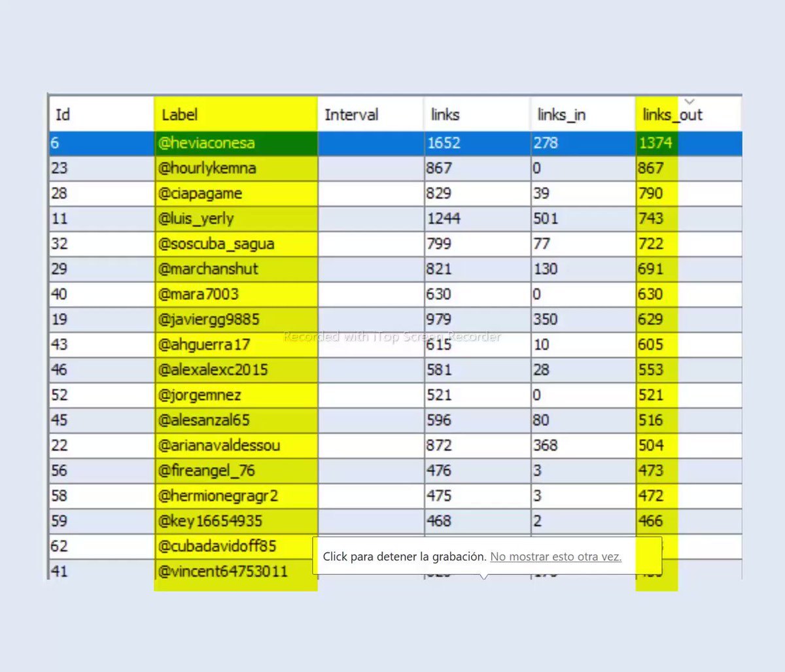
Task: Click 'No mostrar esto otra vez' link
Action: 555,557
